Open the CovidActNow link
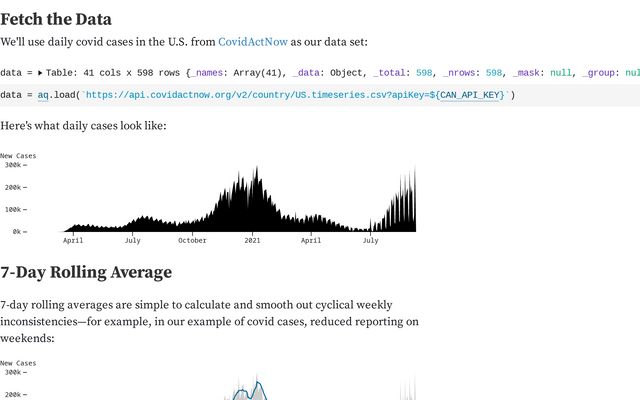 pos(253,42)
